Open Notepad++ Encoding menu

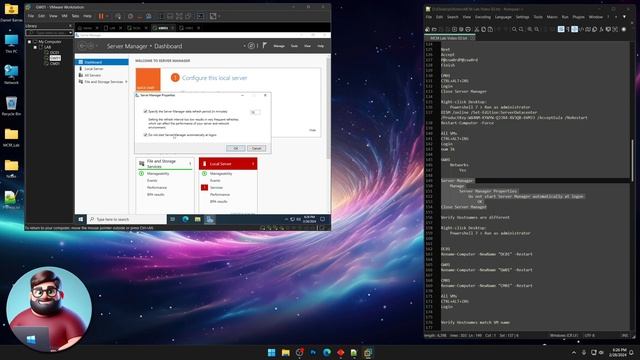point(482,17)
